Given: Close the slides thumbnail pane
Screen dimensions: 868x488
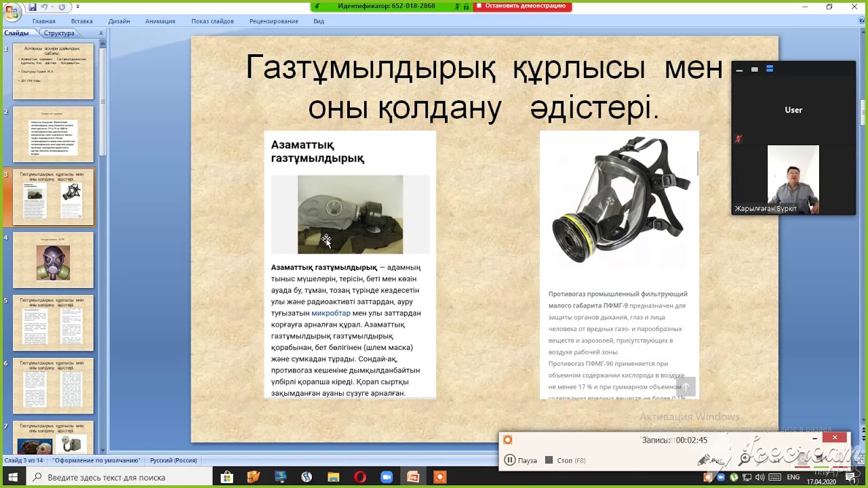Looking at the screenshot, I should pyautogui.click(x=101, y=33).
